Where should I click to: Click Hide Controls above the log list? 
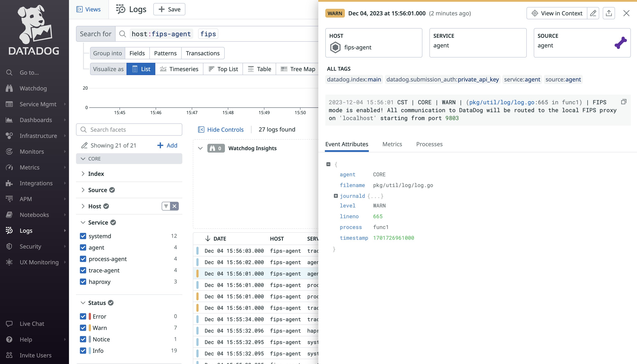(224, 130)
